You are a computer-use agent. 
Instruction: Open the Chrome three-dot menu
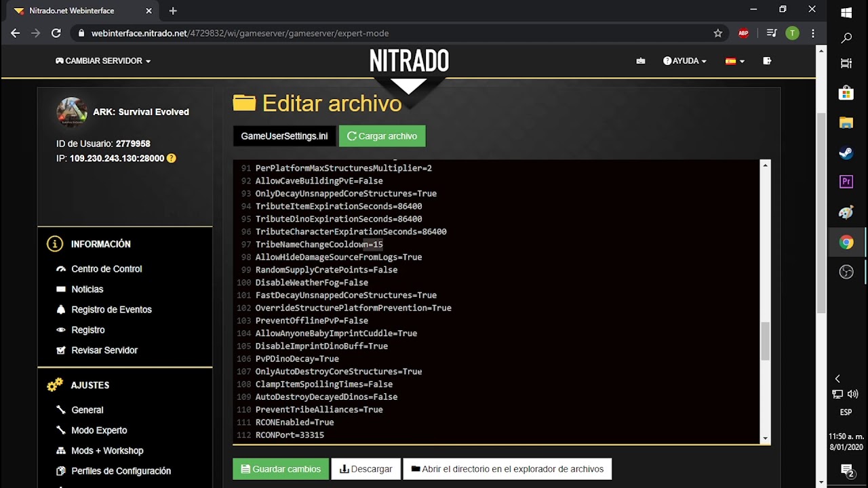tap(813, 33)
